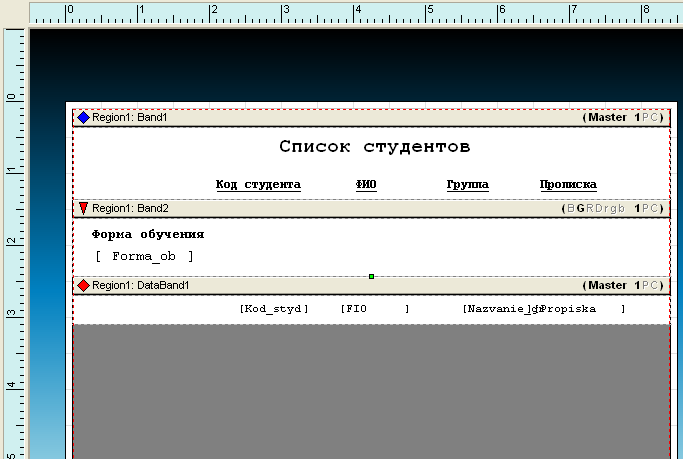Click the 1PC indicator on Band1 header

click(646, 117)
